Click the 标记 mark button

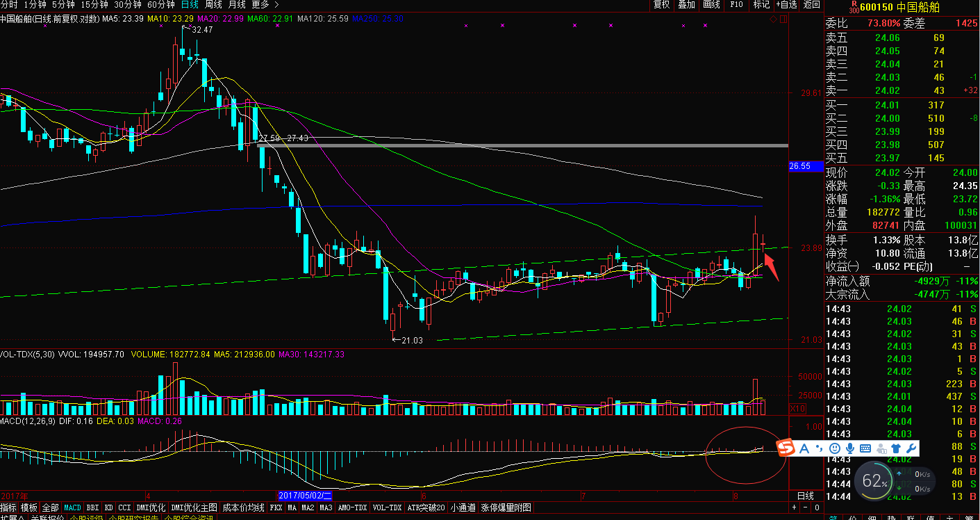pos(761,5)
